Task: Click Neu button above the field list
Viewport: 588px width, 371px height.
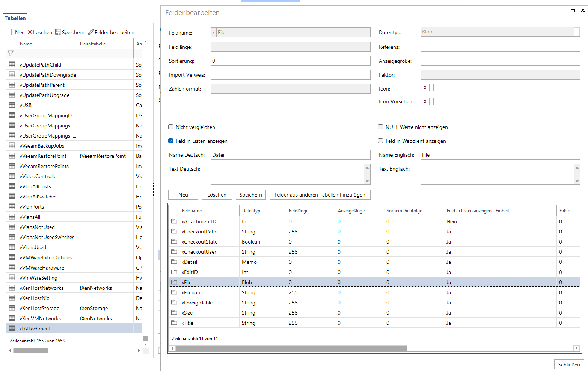Action: click(183, 195)
